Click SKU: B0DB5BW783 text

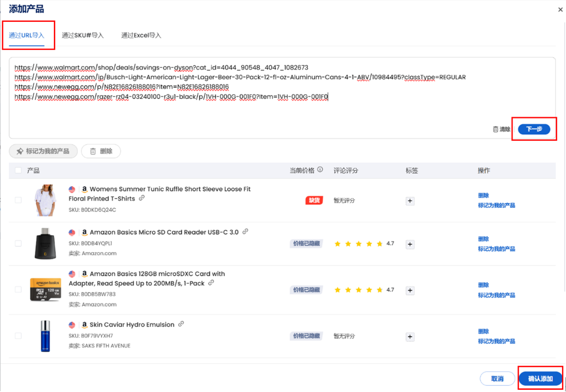[x=92, y=294]
